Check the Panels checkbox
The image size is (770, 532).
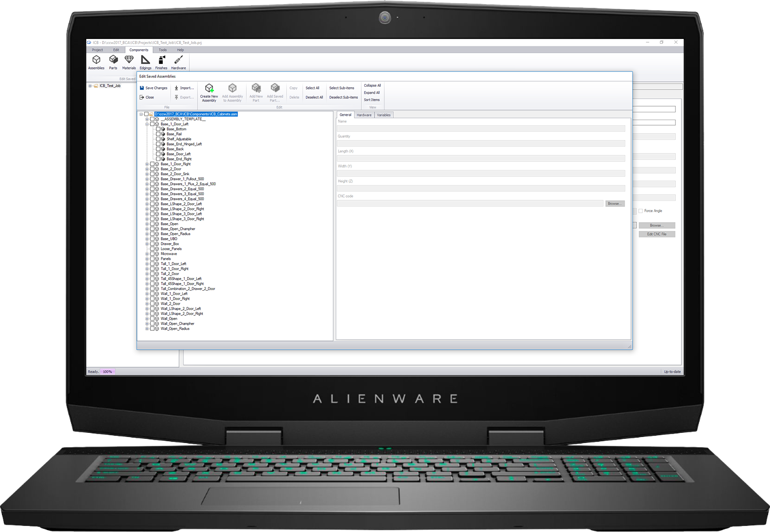point(152,259)
